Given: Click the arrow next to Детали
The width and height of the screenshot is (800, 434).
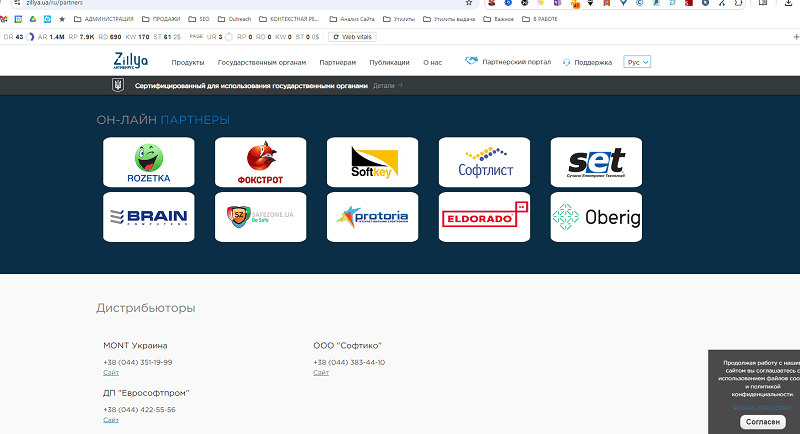Looking at the screenshot, I should [401, 85].
